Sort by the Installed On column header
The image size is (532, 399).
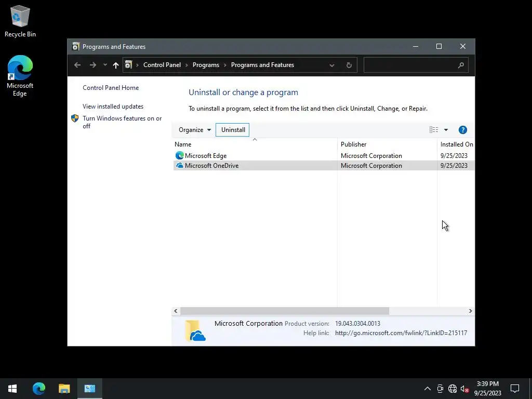click(456, 144)
